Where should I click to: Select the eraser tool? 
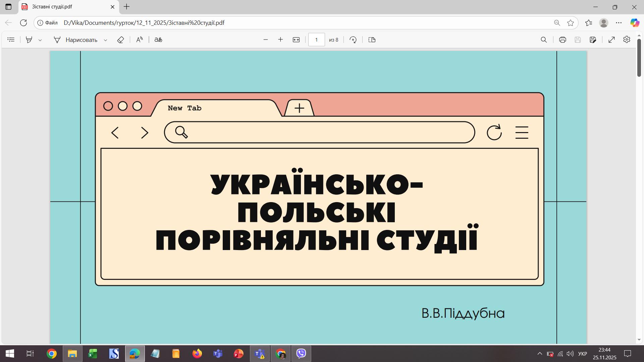(120, 40)
